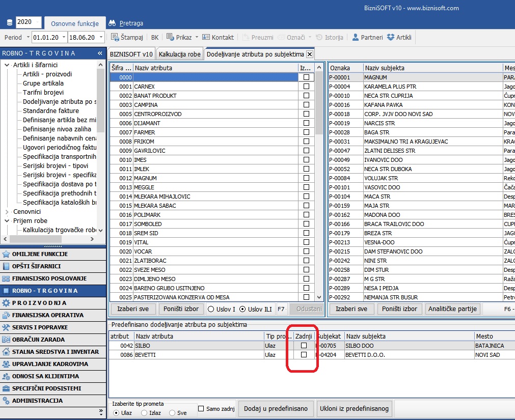This screenshot has height=420, width=515.
Task: Click the Prikaz display icon
Action: pos(170,37)
